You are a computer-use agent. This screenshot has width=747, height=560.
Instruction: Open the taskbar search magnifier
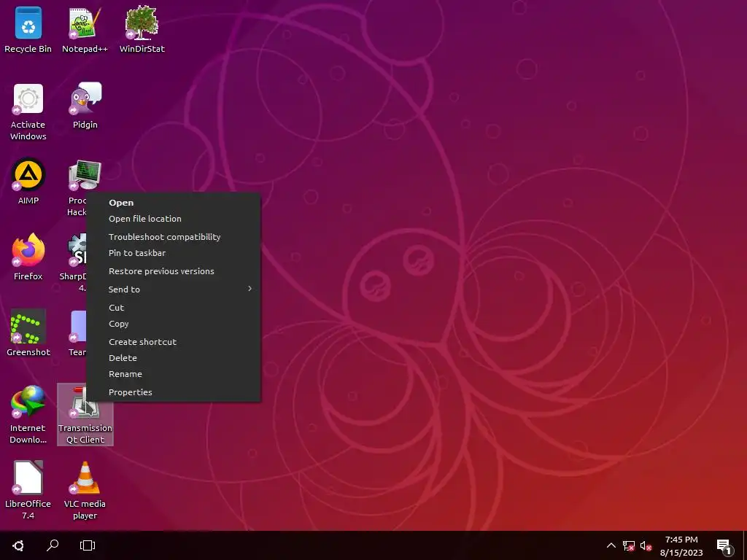pos(53,545)
